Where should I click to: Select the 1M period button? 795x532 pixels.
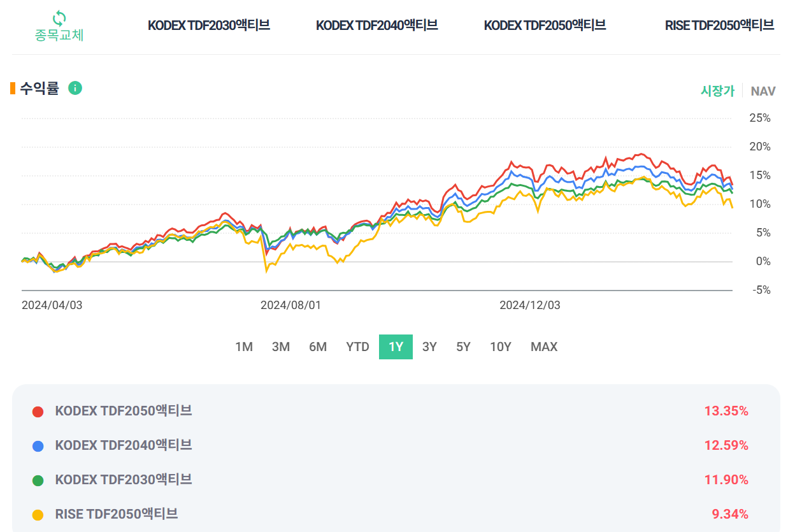(x=245, y=347)
